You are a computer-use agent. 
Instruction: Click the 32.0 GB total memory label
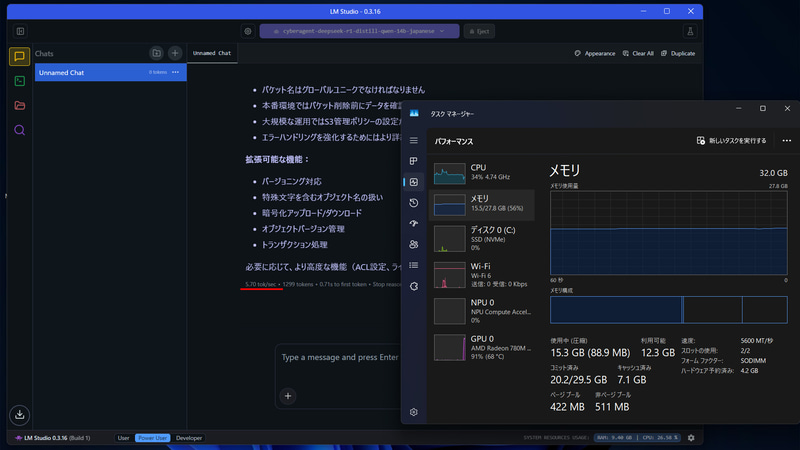coord(773,173)
